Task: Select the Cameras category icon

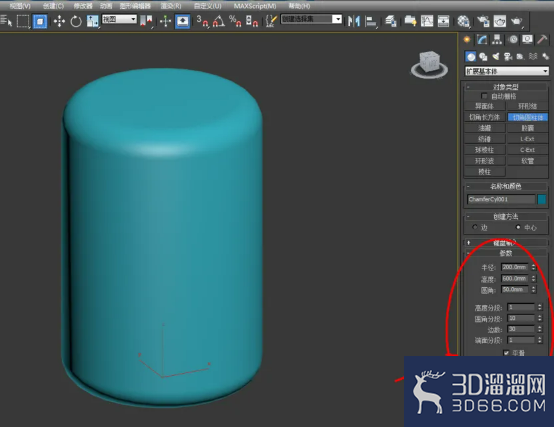Action: [x=508, y=57]
